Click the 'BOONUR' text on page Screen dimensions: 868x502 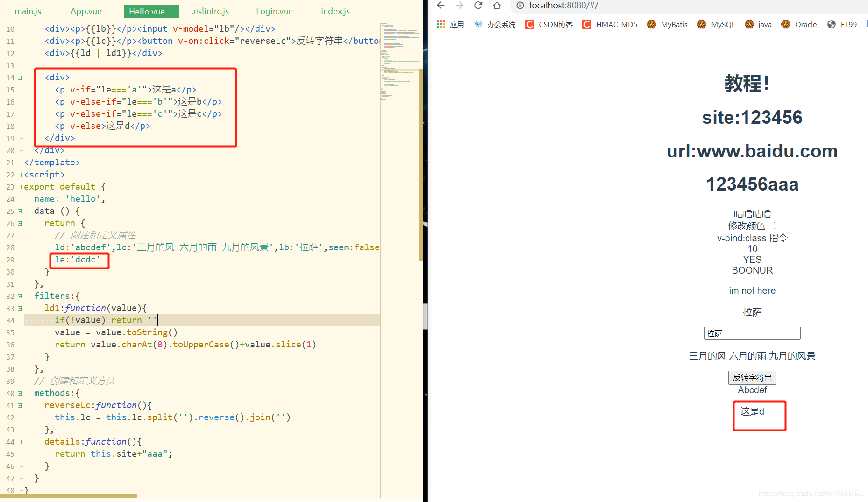pyautogui.click(x=752, y=270)
